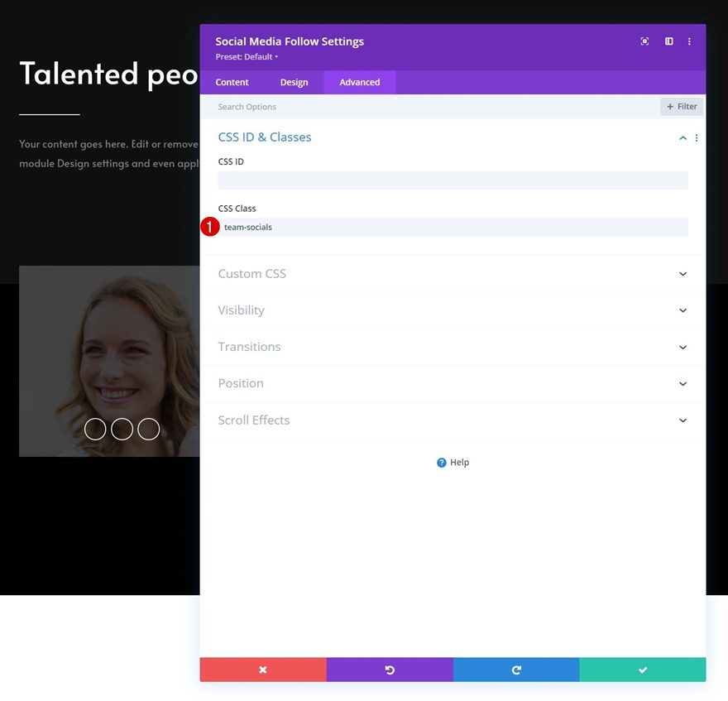Open the screenshot/preview icon in modal header
This screenshot has width=728, height=701.
(644, 41)
